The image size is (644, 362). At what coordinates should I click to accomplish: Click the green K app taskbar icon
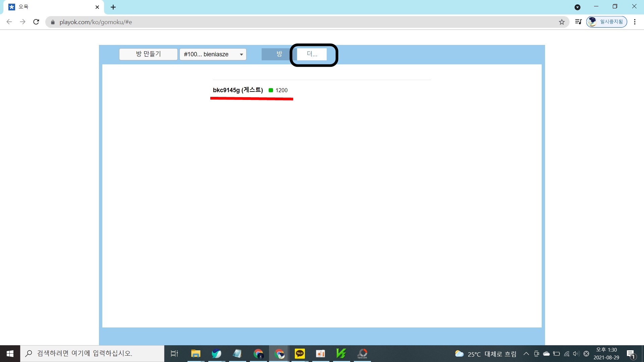tap(341, 353)
